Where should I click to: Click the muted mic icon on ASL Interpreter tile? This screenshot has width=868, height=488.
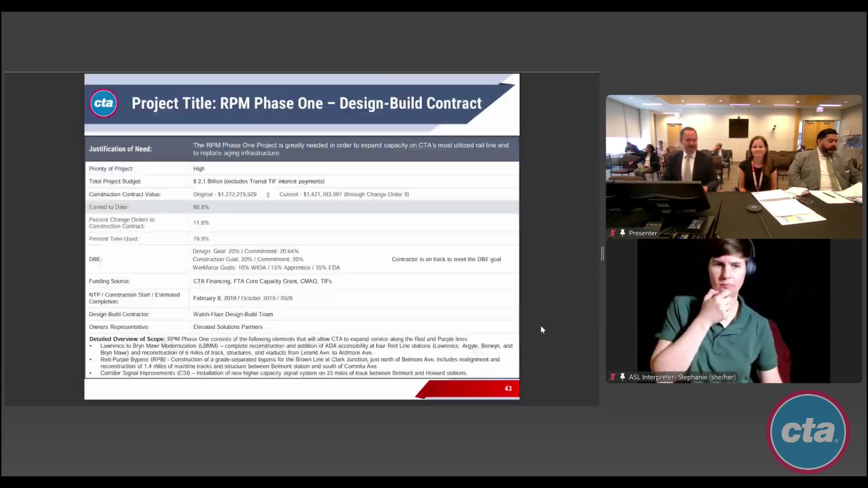click(x=613, y=377)
